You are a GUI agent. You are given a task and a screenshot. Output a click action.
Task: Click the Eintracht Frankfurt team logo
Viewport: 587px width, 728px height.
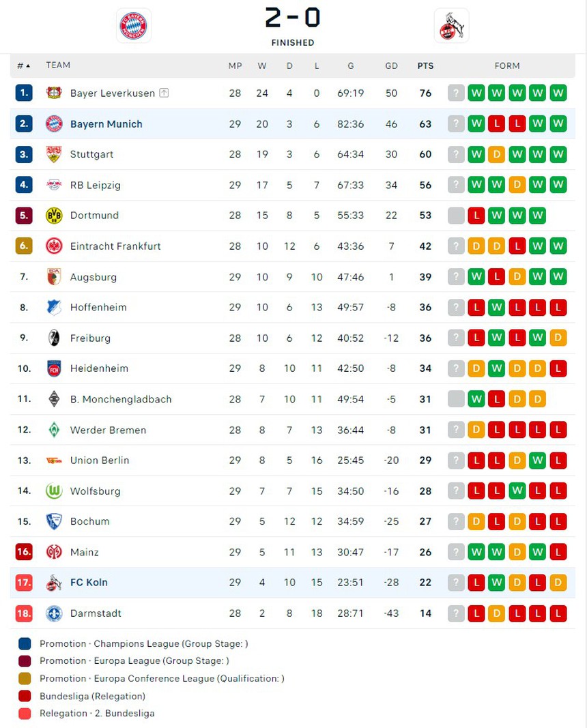click(x=54, y=246)
